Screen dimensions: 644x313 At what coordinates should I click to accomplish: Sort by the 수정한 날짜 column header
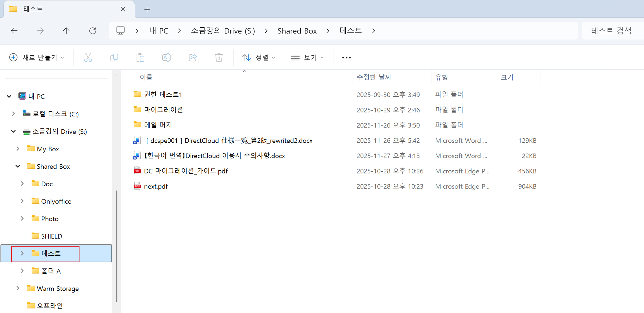click(374, 77)
